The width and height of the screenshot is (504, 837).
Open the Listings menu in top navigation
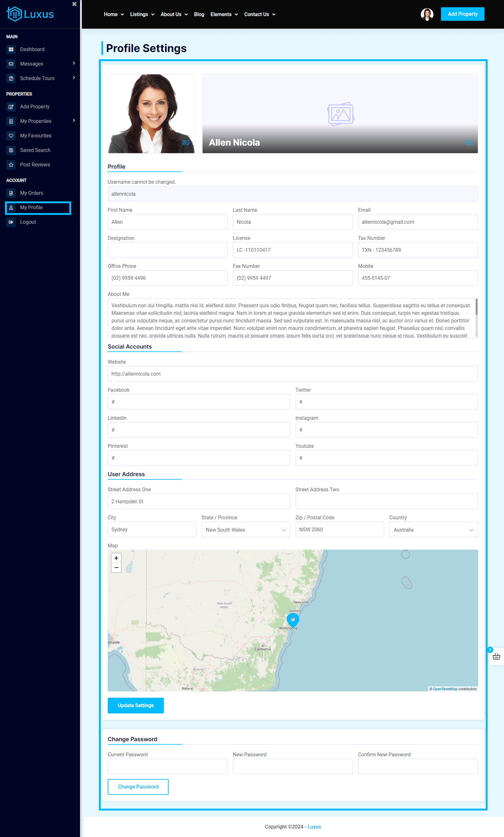(x=142, y=14)
